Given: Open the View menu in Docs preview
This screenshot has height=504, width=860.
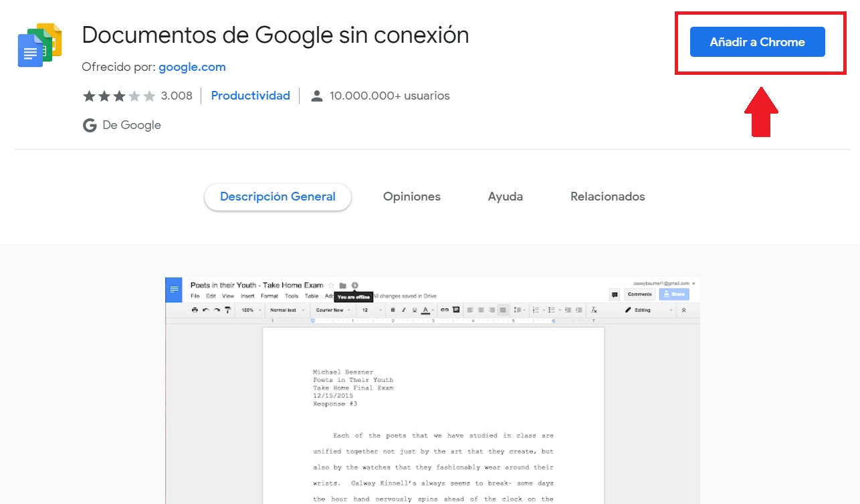Looking at the screenshot, I should pyautogui.click(x=228, y=296).
